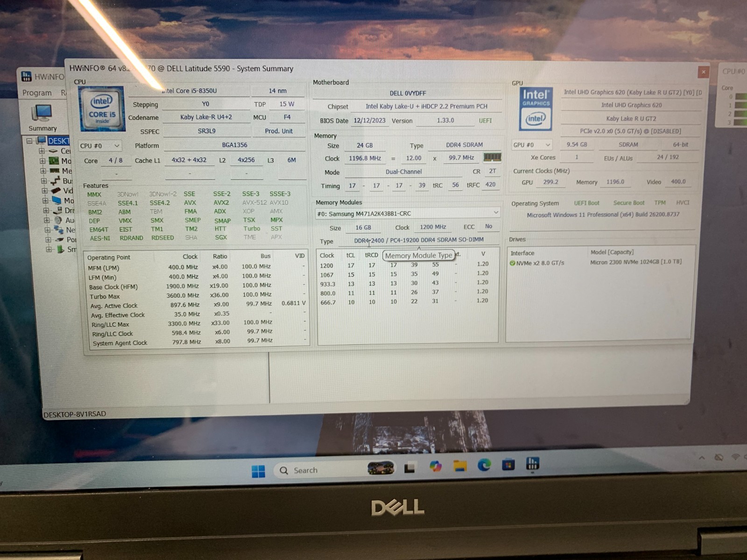Viewport: 747px width, 560px height.
Task: Click the System Agent Clock row
Action: click(x=198, y=342)
